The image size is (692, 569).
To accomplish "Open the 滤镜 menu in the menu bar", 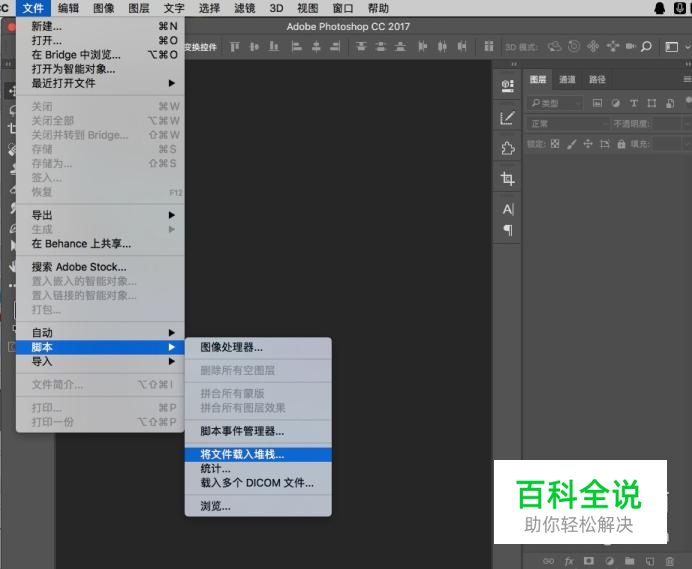I will (x=244, y=8).
